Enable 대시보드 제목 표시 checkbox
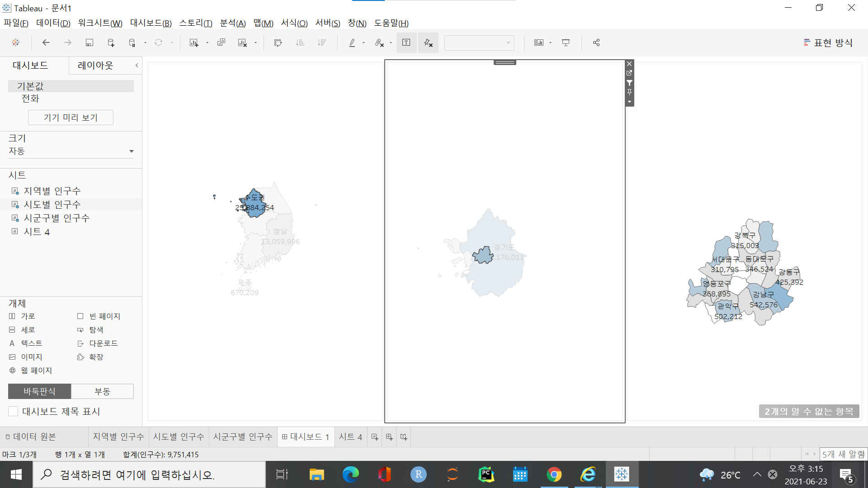Viewport: 868px width, 488px height. coord(14,411)
